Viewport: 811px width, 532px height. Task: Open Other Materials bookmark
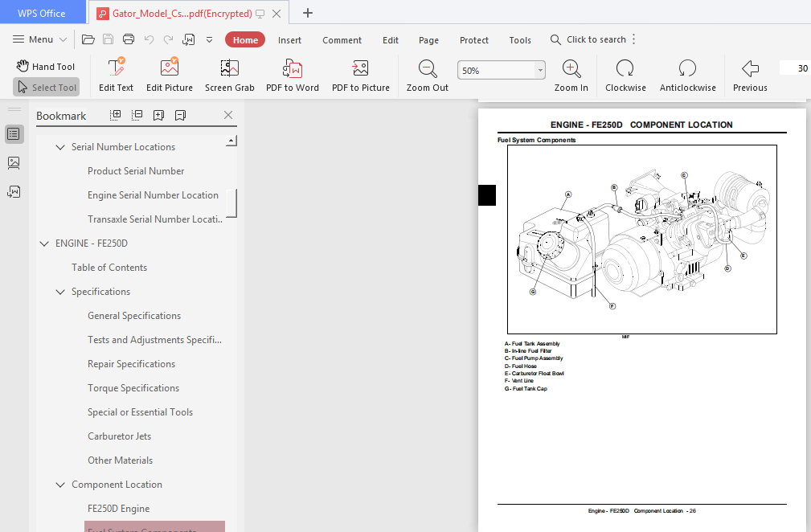120,460
